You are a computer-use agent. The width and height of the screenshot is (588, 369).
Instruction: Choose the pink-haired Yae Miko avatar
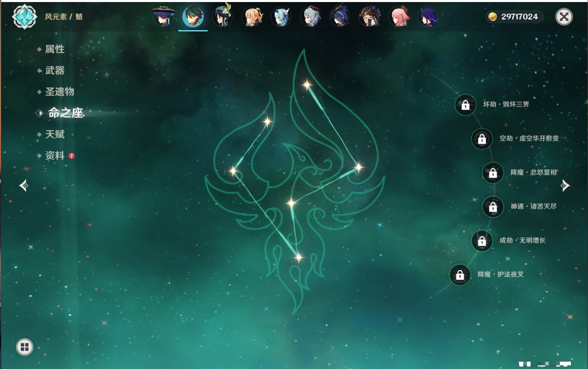(x=399, y=17)
